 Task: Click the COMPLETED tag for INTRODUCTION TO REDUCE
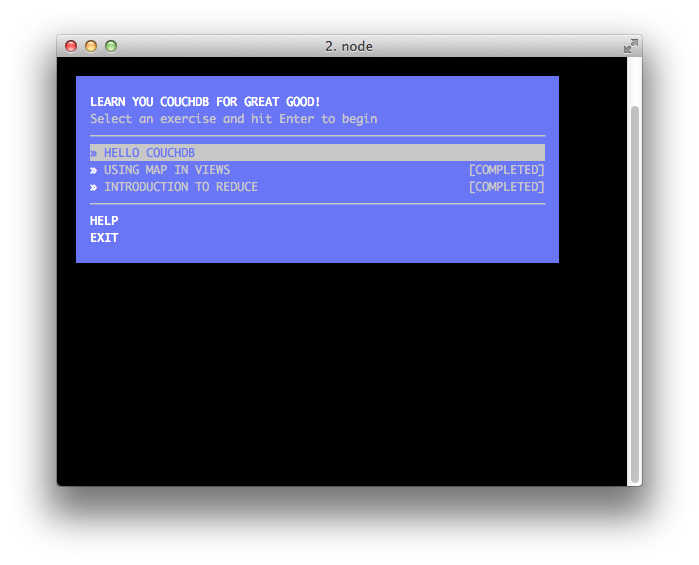click(x=506, y=187)
